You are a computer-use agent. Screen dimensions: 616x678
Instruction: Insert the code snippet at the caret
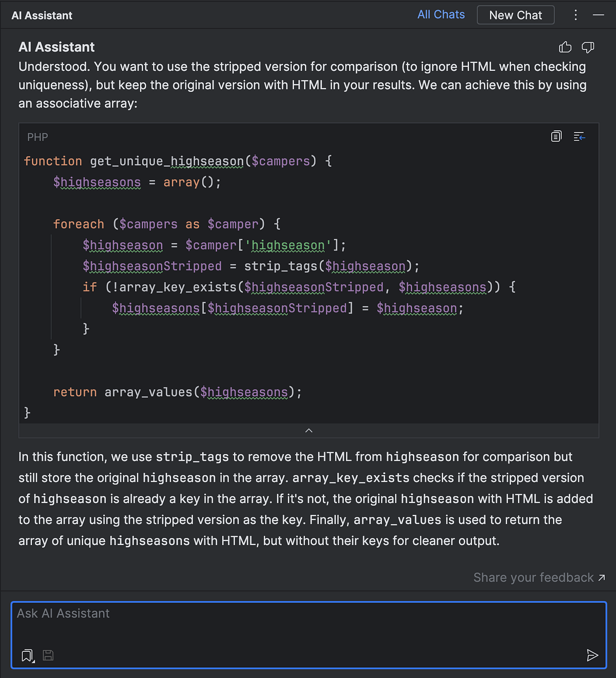tap(579, 137)
